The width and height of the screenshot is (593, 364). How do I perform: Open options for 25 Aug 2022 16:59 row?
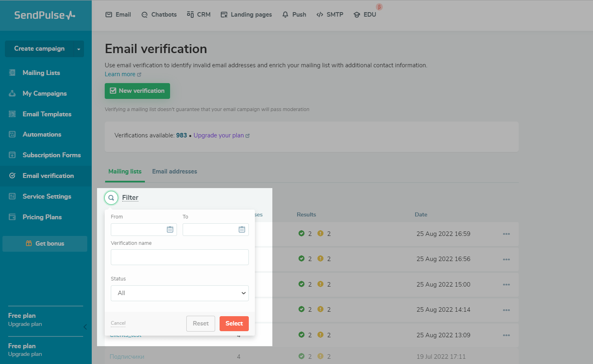pyautogui.click(x=506, y=234)
